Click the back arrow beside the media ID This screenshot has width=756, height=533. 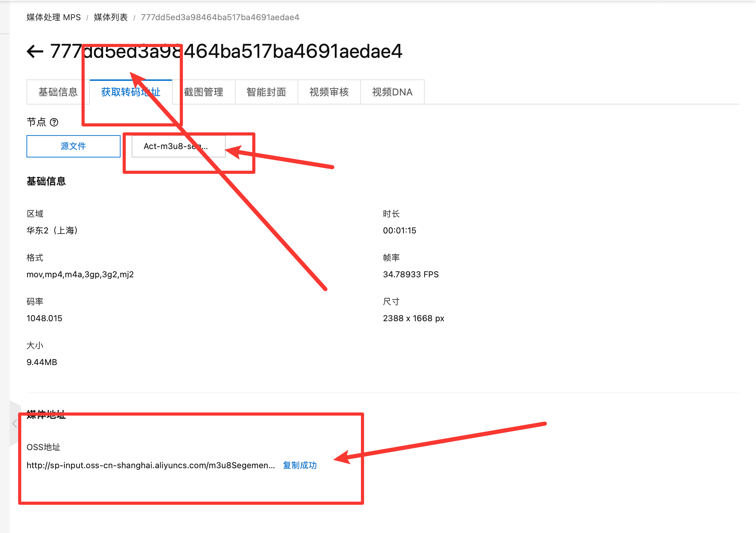click(35, 52)
